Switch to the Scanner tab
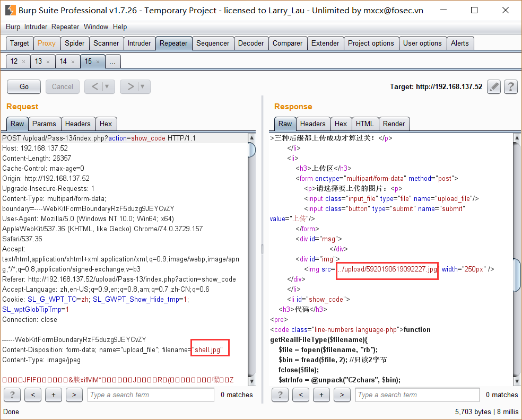 (106, 43)
